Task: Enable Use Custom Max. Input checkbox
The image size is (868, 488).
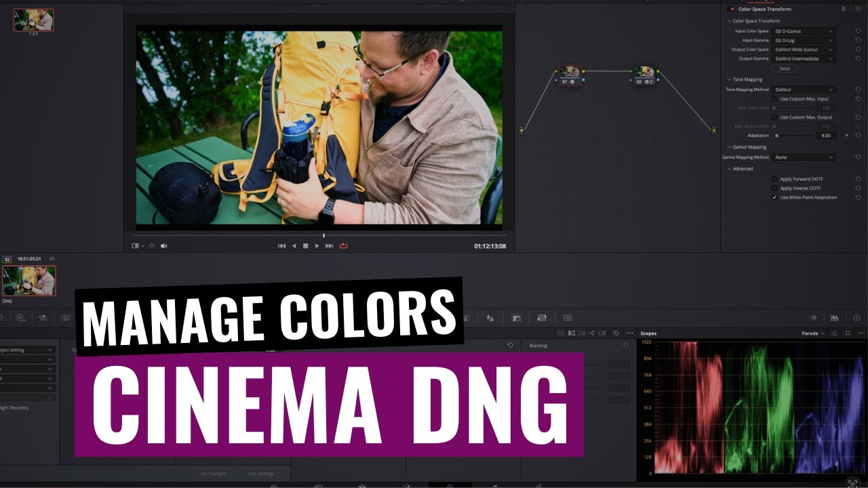Action: point(774,99)
